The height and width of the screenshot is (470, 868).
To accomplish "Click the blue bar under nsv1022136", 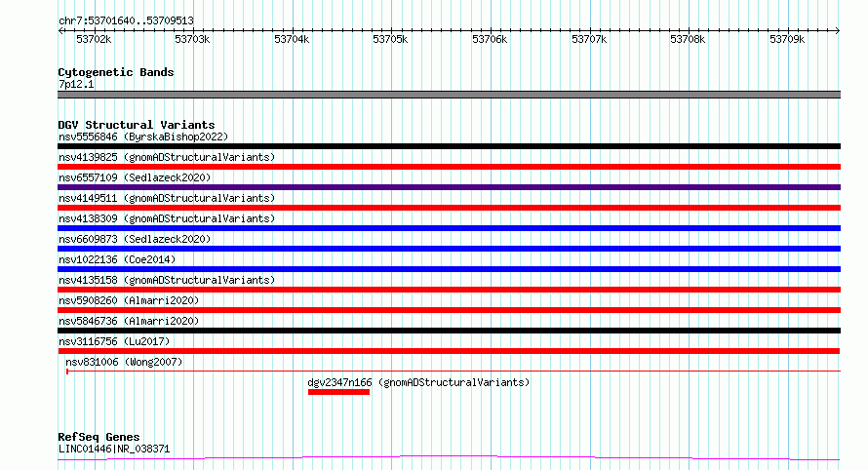I will tap(449, 269).
